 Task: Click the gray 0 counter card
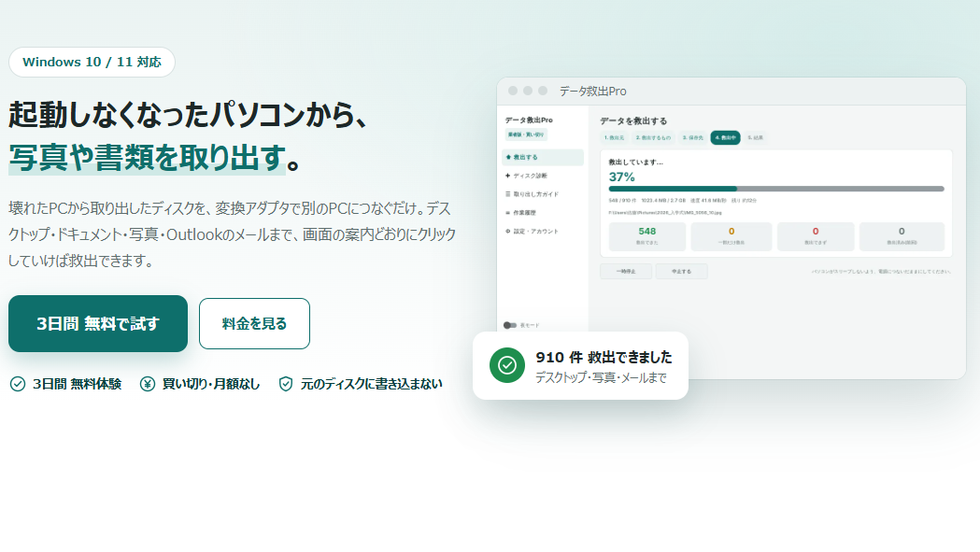click(902, 236)
